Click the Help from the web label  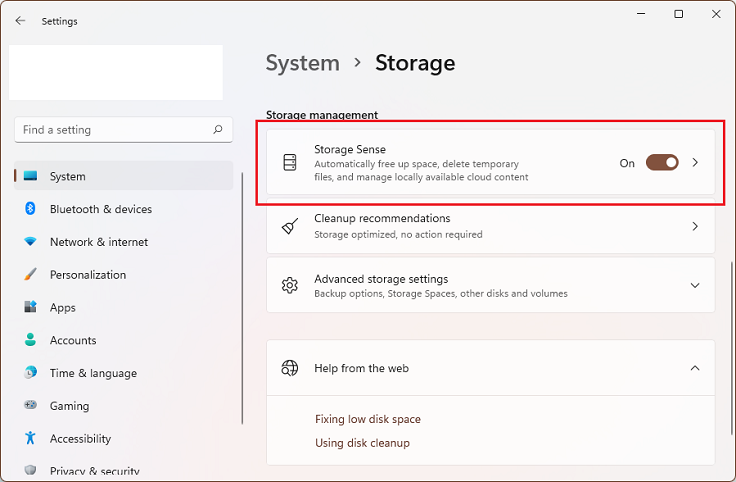(x=361, y=368)
